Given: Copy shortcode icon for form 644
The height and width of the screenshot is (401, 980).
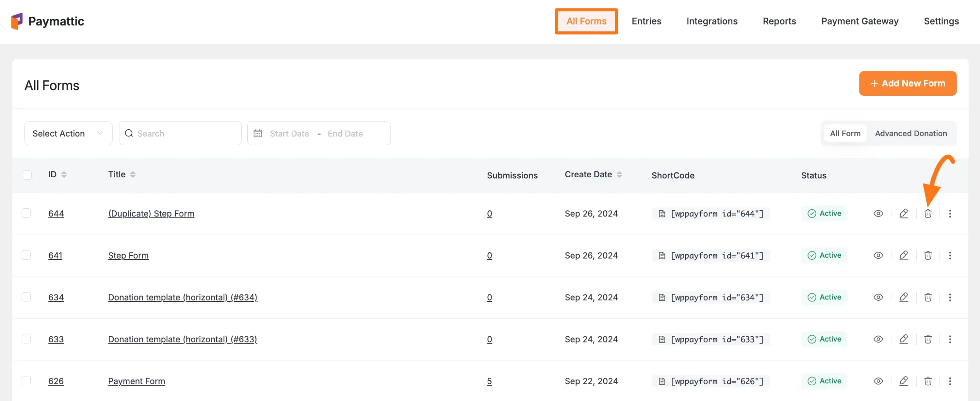Looking at the screenshot, I should pyautogui.click(x=661, y=214).
